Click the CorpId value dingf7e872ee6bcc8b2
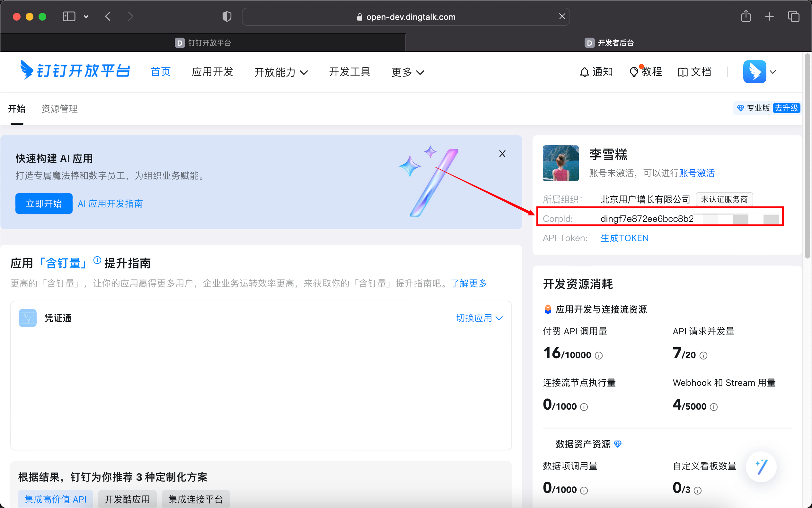 [647, 219]
